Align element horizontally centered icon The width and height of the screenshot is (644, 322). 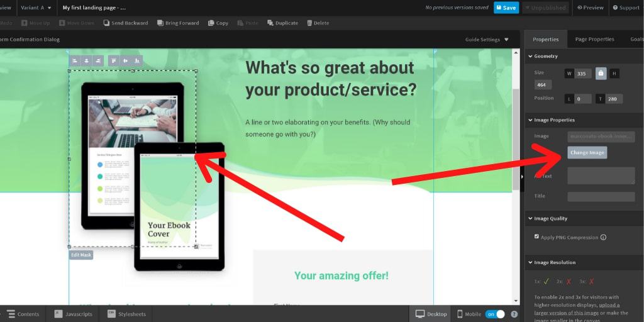86,61
